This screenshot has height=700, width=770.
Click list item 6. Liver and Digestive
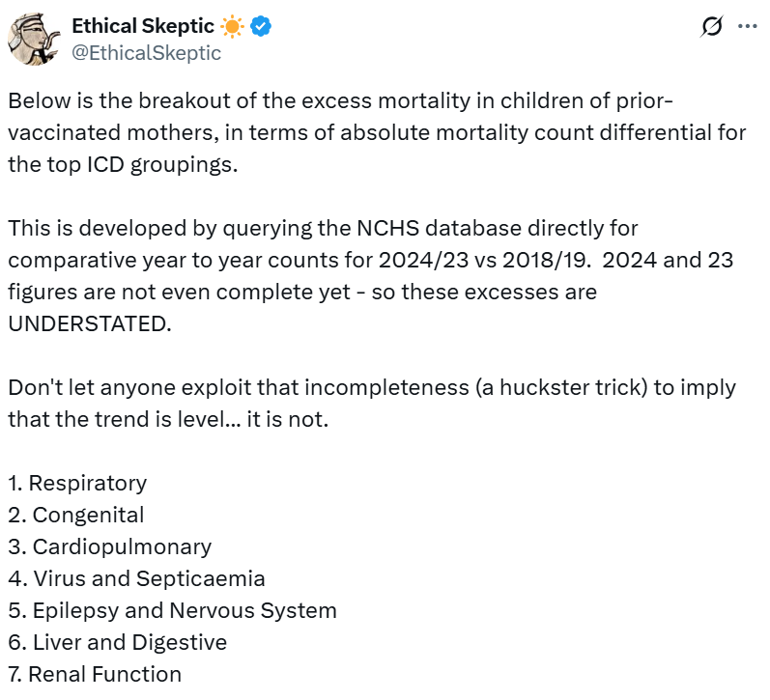click(118, 642)
